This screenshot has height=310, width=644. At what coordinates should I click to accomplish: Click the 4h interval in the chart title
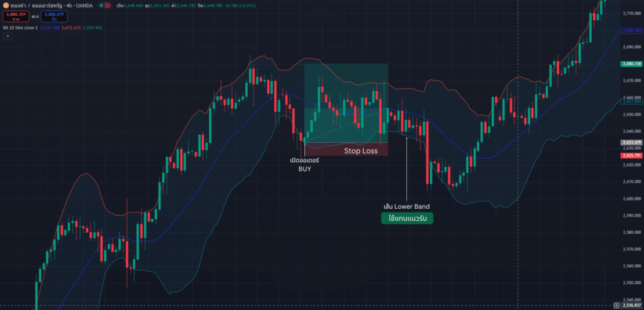click(70, 6)
